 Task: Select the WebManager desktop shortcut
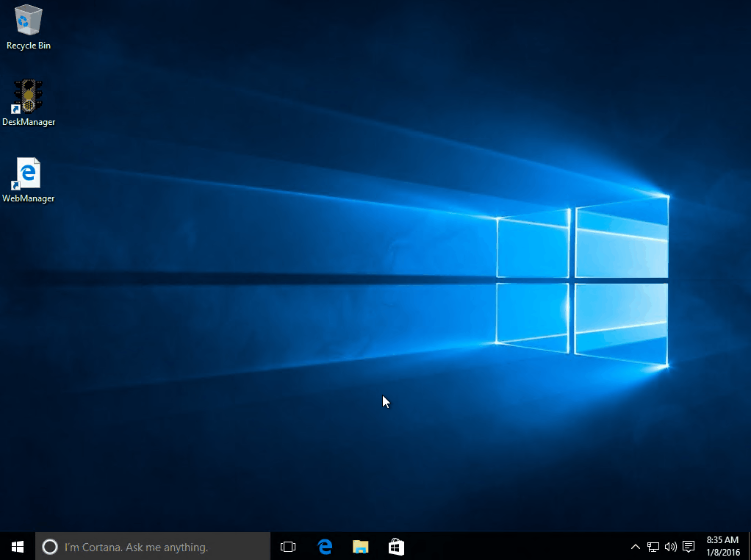(28, 179)
